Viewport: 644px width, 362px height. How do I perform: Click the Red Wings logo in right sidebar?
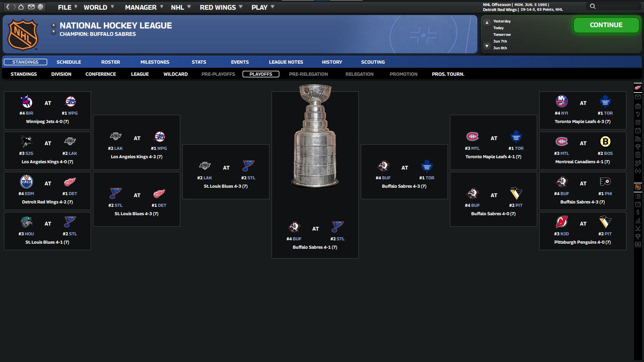point(638,88)
